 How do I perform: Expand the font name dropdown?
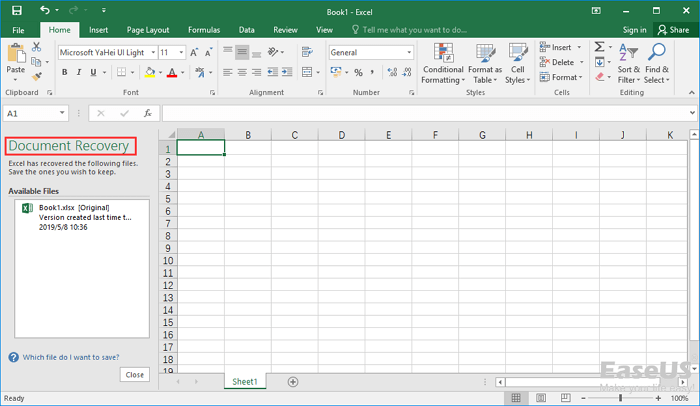click(152, 52)
